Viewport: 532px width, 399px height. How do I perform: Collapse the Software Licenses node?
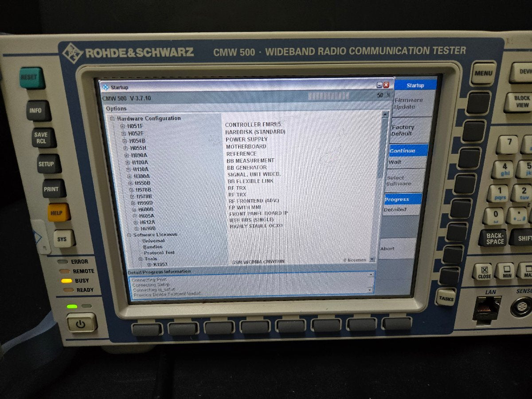point(129,235)
